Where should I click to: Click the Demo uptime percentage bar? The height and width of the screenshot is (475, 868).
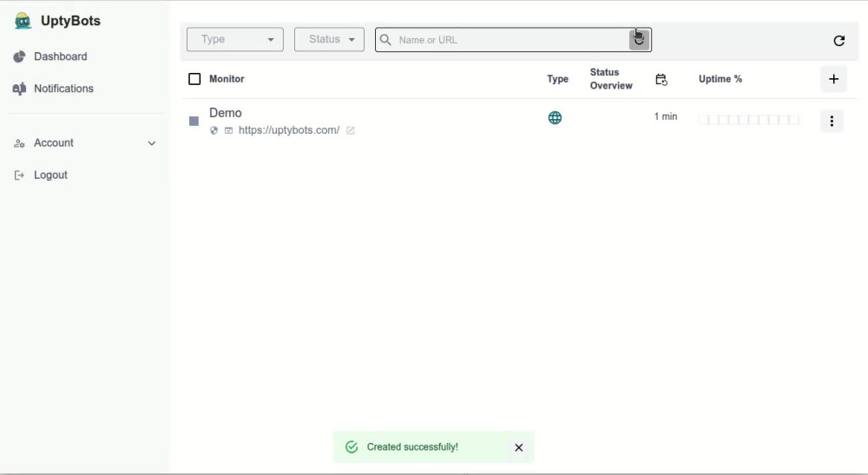[x=748, y=120]
